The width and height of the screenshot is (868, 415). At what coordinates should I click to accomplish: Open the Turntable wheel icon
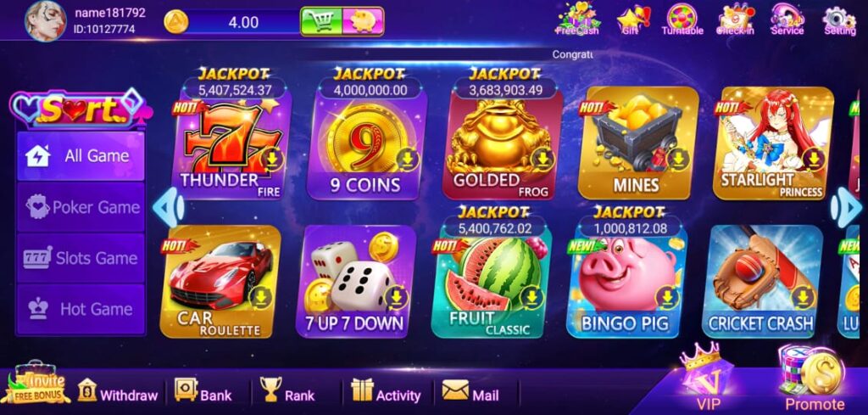coord(682,20)
